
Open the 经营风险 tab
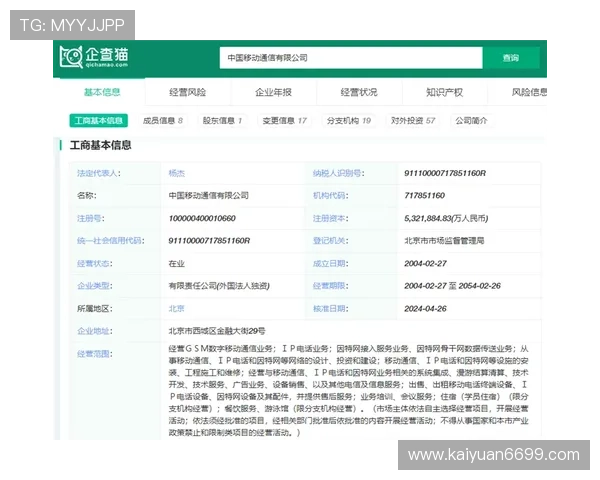point(188,92)
